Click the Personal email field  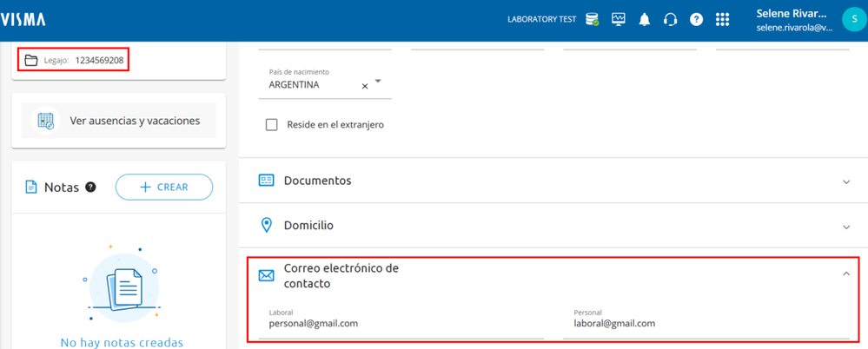click(711, 324)
